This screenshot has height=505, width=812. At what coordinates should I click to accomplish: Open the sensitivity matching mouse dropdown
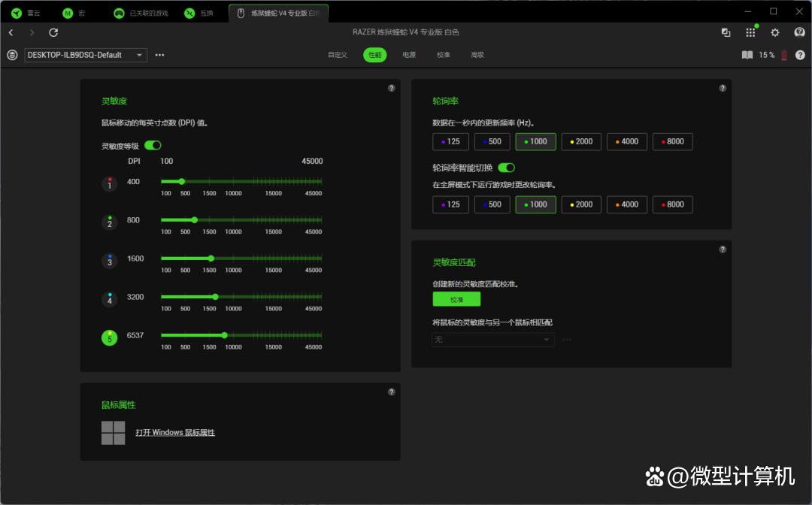point(492,340)
